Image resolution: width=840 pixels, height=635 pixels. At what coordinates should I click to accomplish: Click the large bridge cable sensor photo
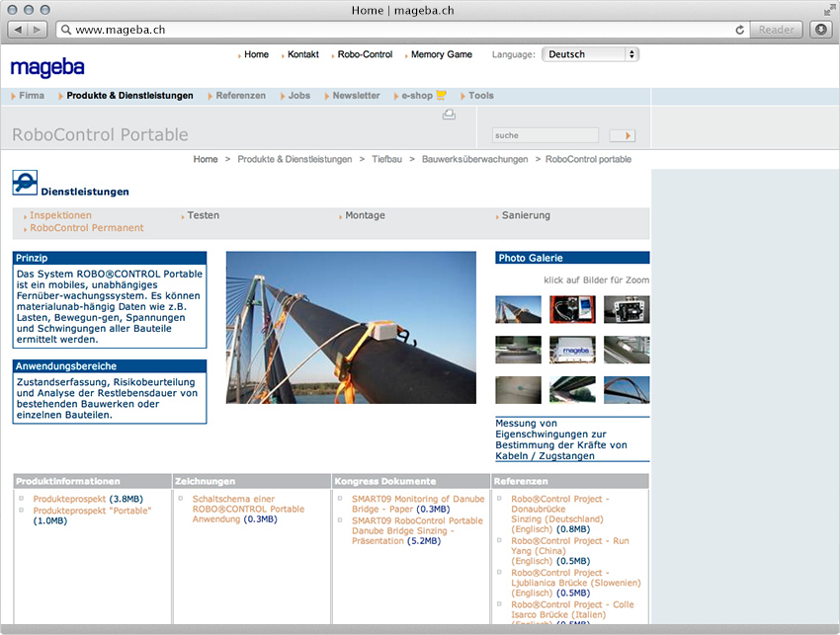pyautogui.click(x=351, y=328)
